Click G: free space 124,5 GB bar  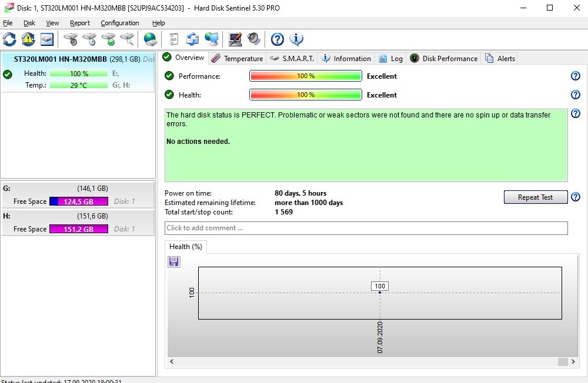[79, 201]
